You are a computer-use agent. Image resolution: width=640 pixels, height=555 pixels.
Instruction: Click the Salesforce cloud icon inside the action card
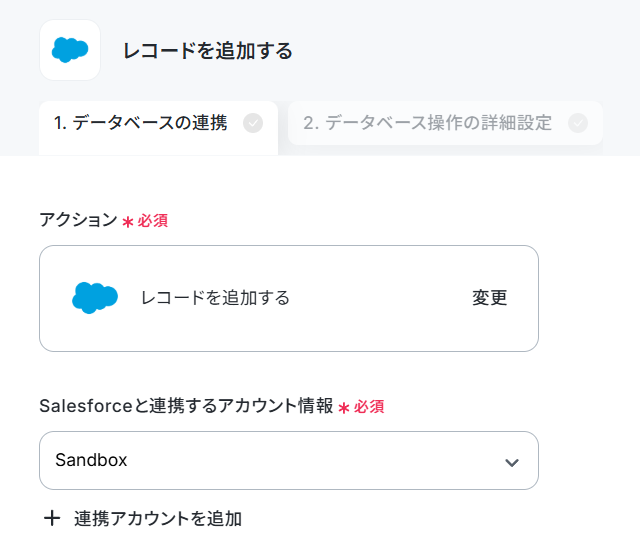coord(95,297)
